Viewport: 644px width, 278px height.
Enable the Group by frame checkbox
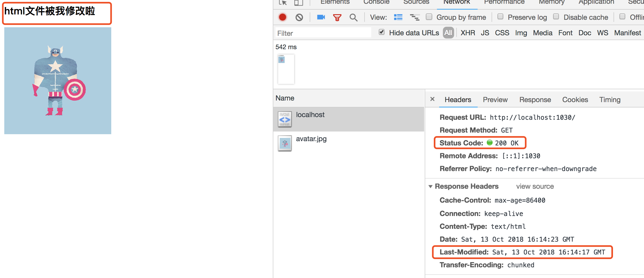(x=429, y=17)
